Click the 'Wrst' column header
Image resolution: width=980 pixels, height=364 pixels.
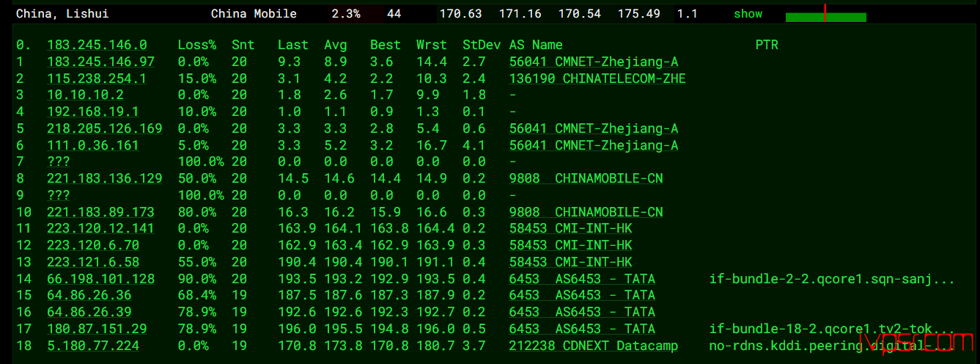tap(432, 45)
